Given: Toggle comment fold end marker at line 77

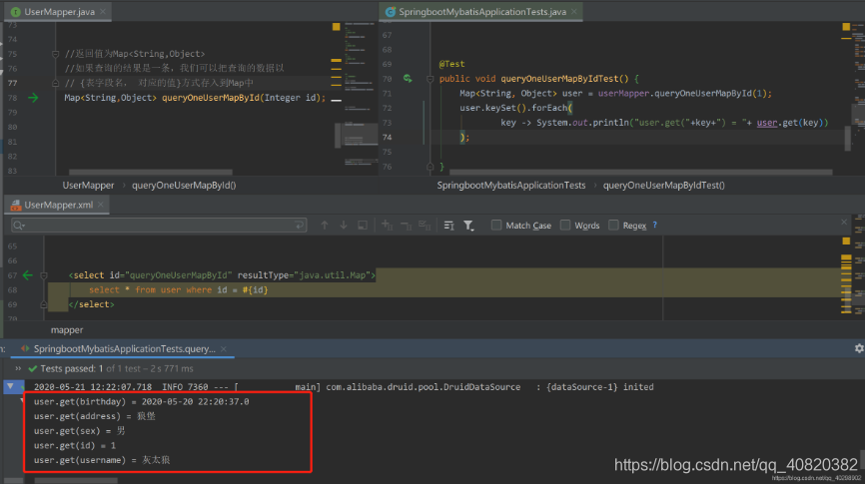Looking at the screenshot, I should pos(55,83).
